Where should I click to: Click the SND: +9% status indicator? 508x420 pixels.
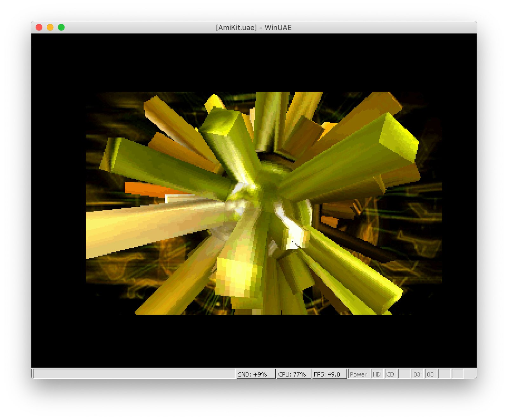tap(256, 374)
